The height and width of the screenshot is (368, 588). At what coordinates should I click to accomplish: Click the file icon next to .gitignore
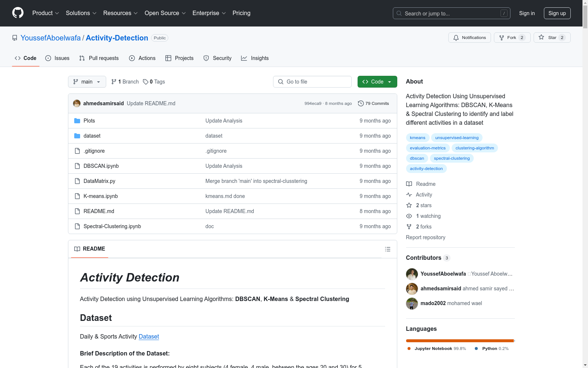[77, 151]
